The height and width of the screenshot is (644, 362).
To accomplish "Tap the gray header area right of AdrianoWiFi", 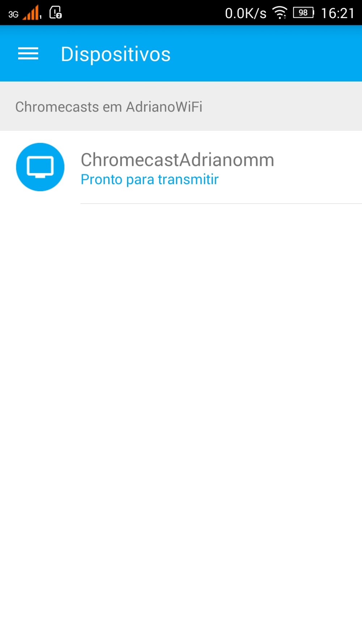I will pyautogui.click(x=282, y=106).
